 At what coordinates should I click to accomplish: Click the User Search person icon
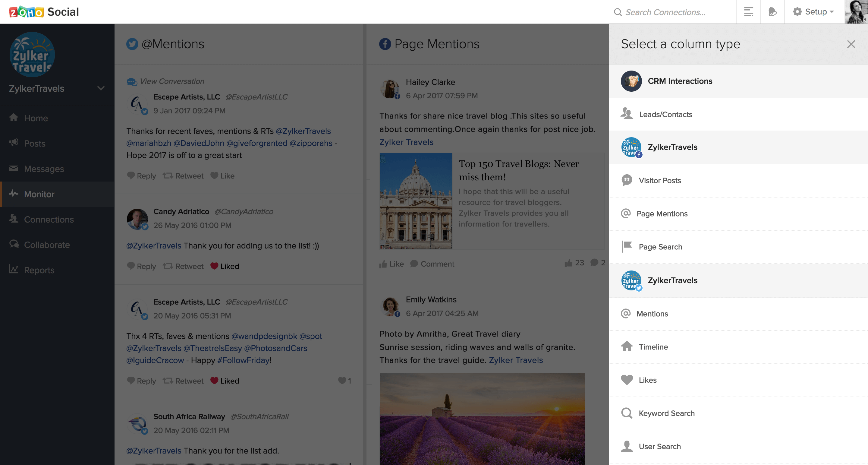[627, 446]
